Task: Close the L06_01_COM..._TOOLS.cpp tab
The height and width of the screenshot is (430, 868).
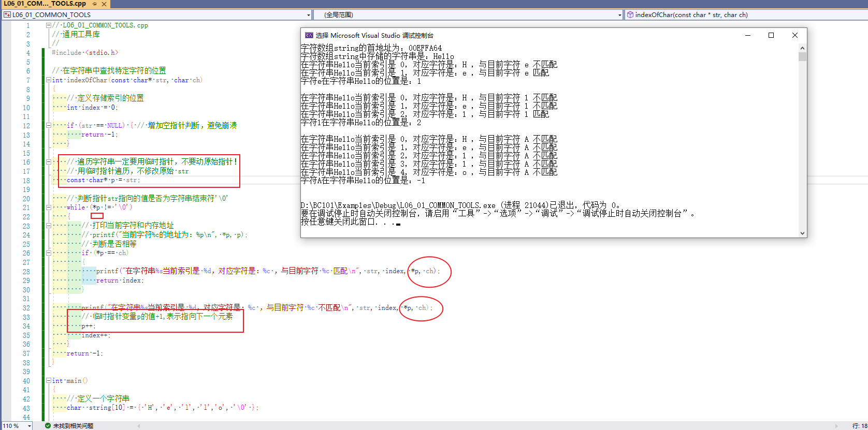Action: pos(104,4)
